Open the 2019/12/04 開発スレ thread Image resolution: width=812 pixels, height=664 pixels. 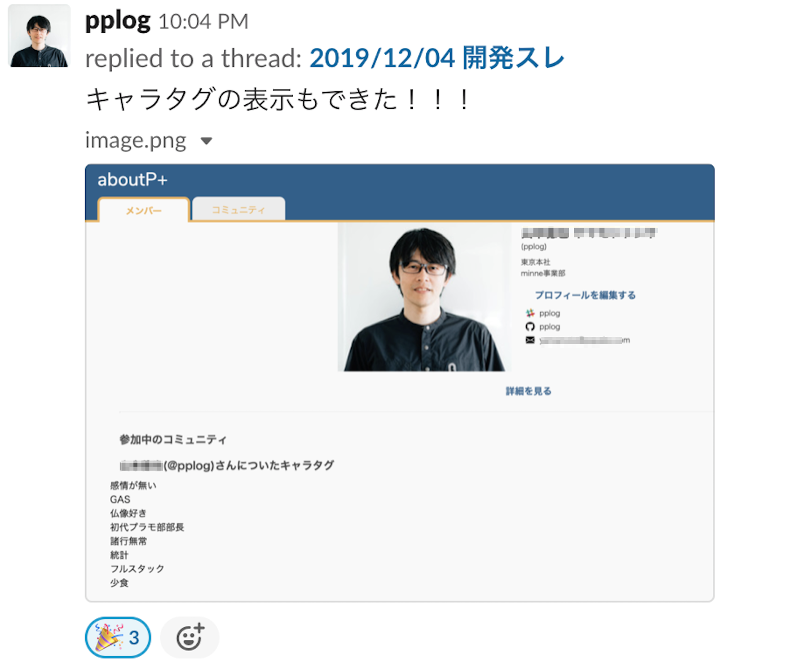(x=437, y=58)
